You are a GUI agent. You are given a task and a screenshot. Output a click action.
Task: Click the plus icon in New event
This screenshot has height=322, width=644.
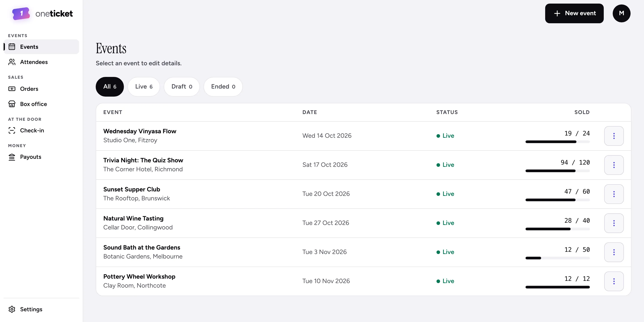click(x=557, y=13)
